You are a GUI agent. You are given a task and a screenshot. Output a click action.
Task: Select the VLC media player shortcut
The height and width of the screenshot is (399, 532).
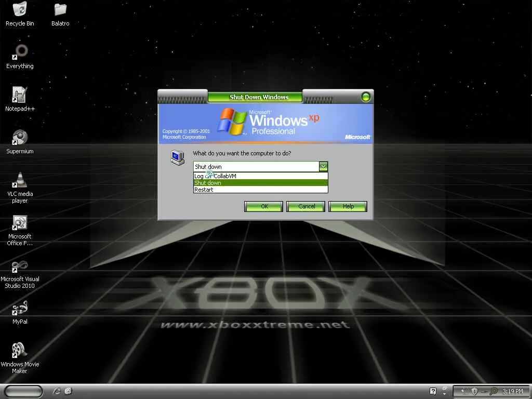coord(20,188)
